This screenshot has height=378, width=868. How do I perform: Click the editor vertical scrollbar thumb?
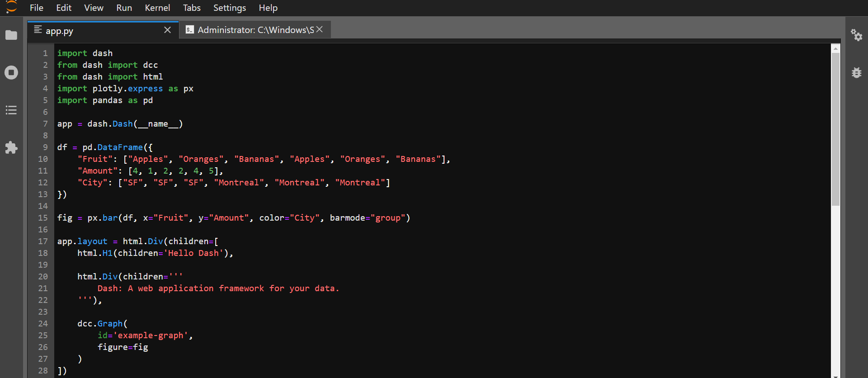835,129
